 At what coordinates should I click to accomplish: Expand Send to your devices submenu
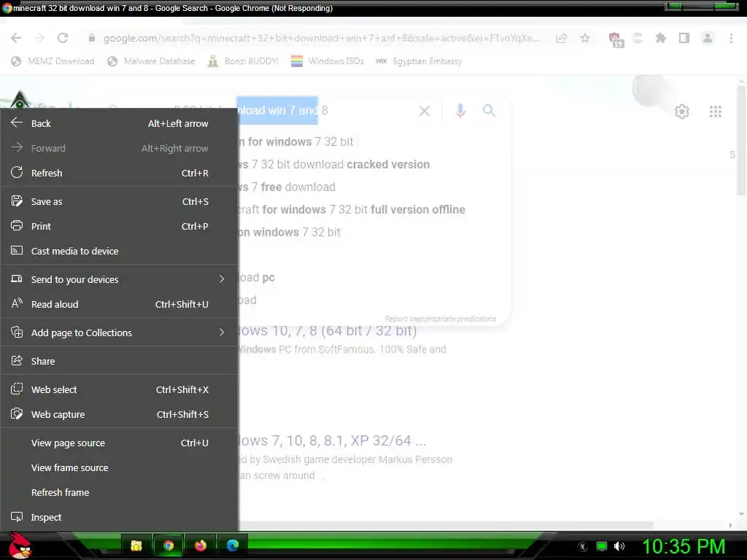(x=119, y=279)
